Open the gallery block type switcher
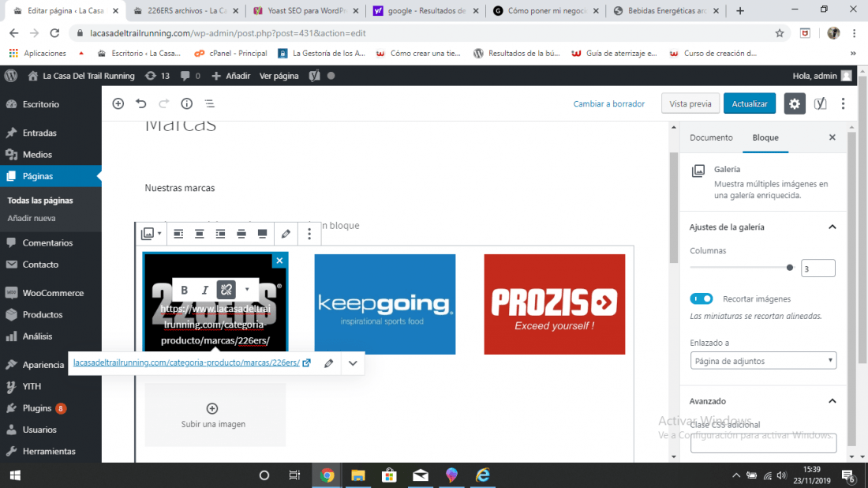This screenshot has width=868, height=488. (151, 234)
